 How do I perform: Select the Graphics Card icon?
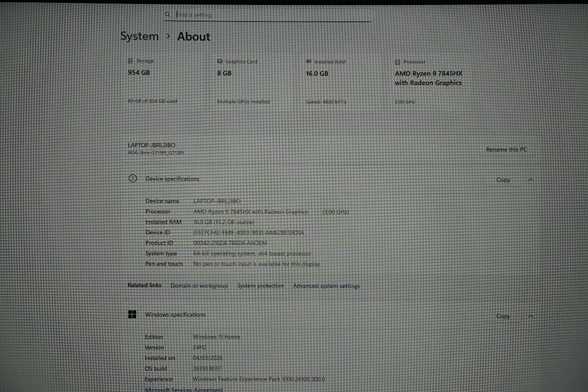[220, 62]
